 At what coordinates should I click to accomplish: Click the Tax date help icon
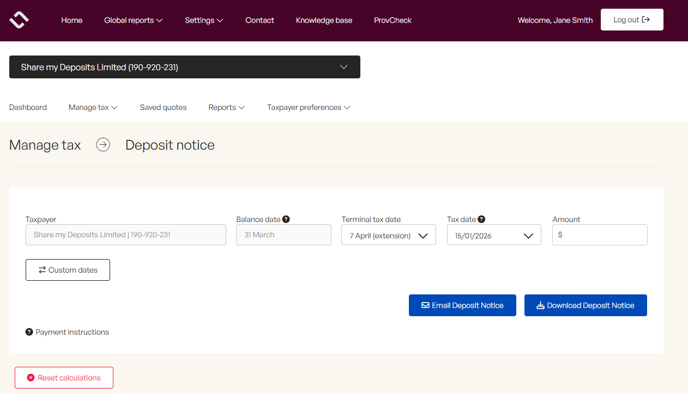pos(481,219)
